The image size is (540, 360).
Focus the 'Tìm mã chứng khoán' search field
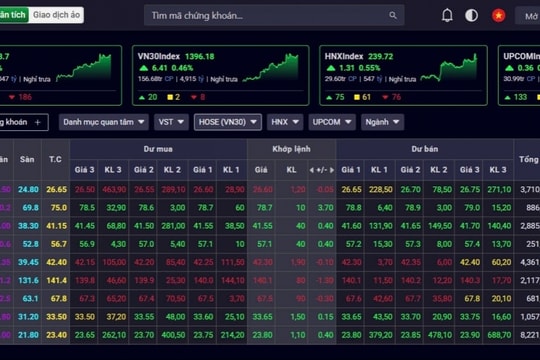274,15
